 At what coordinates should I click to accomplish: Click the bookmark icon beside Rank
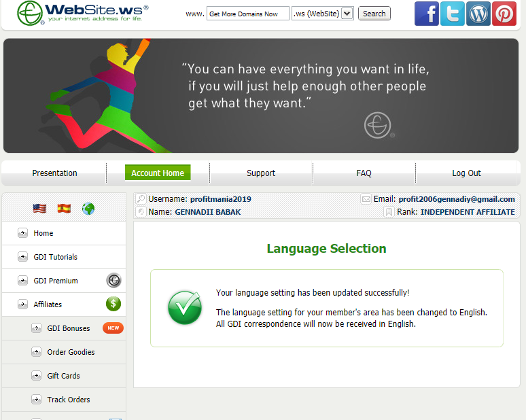point(389,212)
